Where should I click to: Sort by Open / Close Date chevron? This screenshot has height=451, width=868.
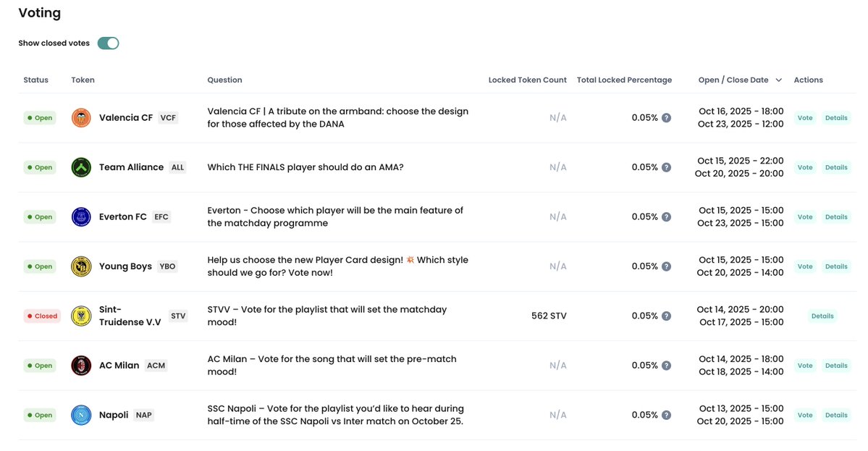(x=779, y=80)
